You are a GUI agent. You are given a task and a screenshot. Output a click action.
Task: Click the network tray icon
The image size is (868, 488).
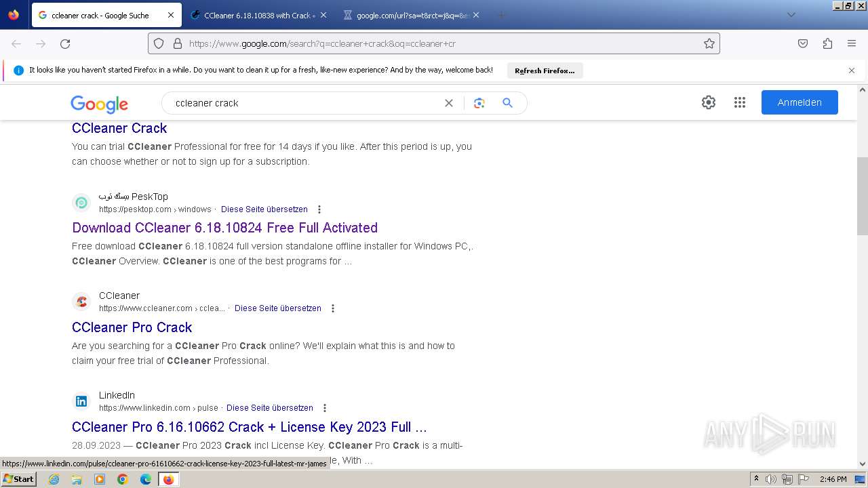pyautogui.click(x=787, y=479)
